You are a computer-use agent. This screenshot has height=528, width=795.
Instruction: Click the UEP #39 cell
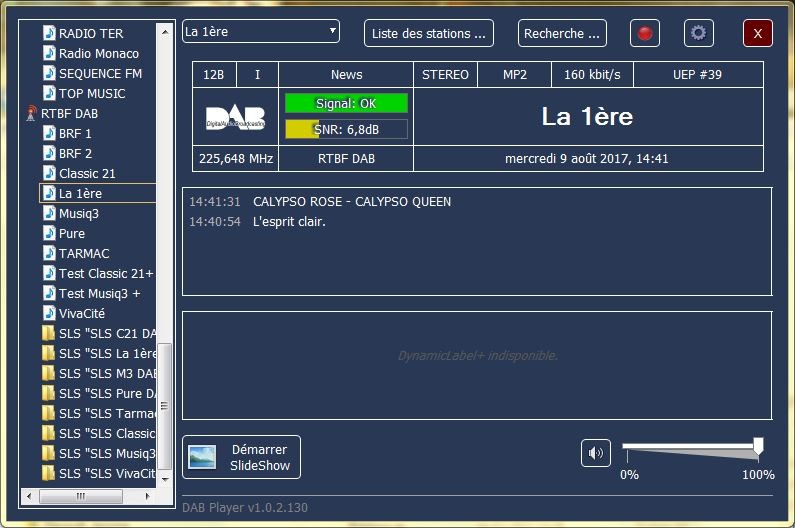pyautogui.click(x=698, y=75)
